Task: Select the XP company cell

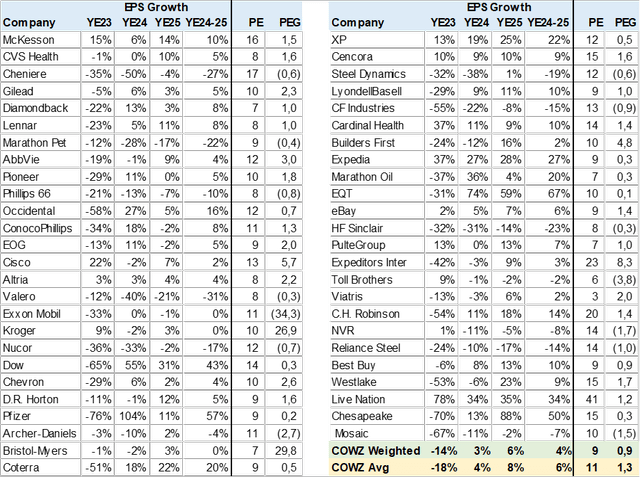Action: [x=377, y=40]
